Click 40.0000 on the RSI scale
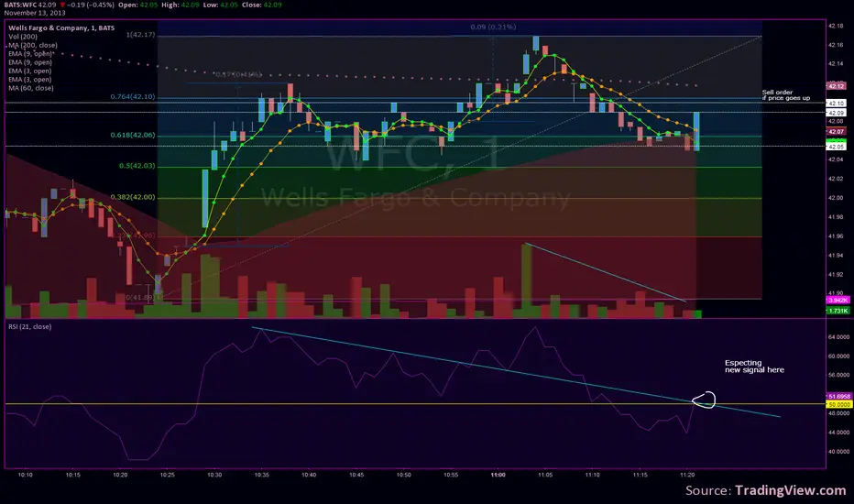854x504 pixels. coord(838,451)
